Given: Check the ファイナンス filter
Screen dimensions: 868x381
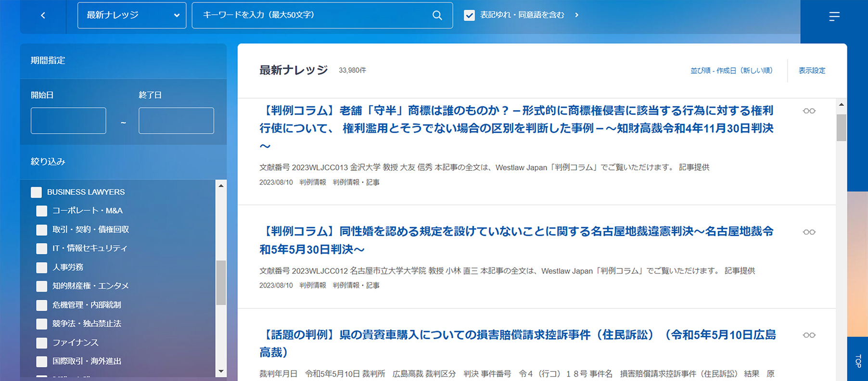Looking at the screenshot, I should (x=42, y=343).
